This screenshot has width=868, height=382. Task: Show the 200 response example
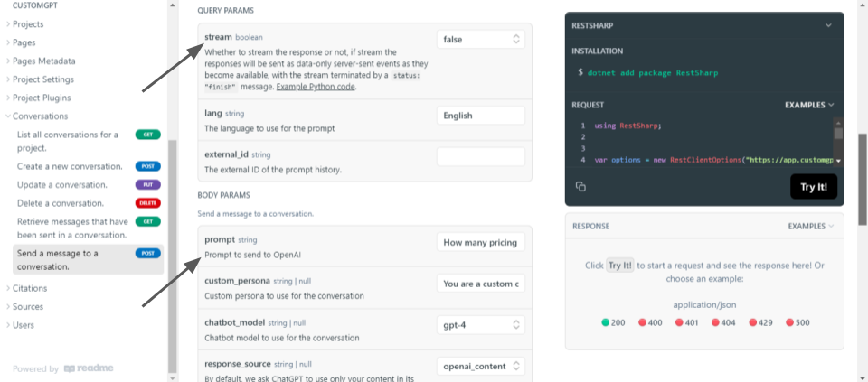point(613,322)
